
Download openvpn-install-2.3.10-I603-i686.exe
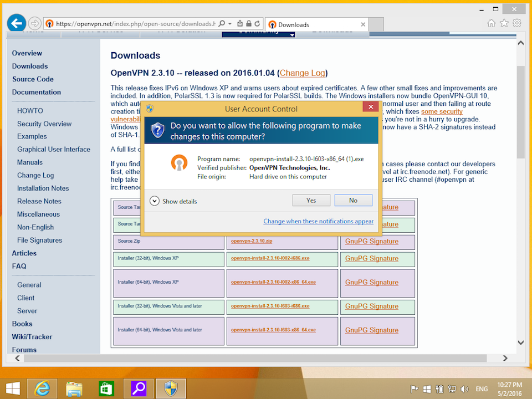(270, 306)
